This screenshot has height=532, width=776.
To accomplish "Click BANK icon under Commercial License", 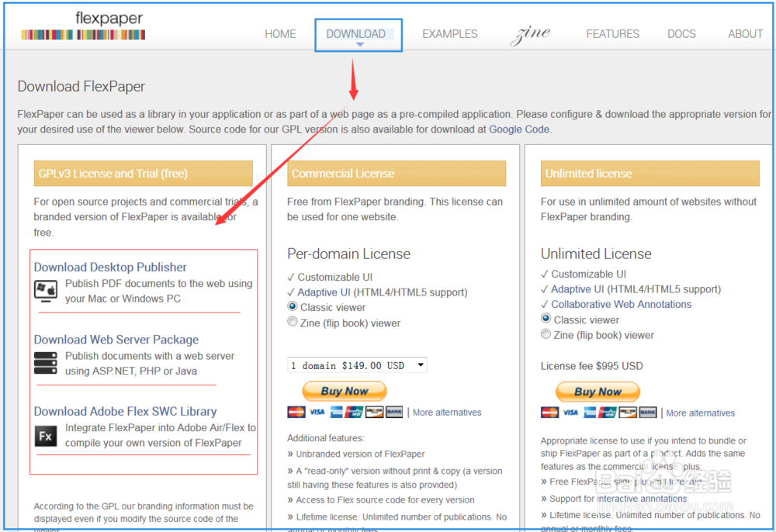I will pos(394,412).
